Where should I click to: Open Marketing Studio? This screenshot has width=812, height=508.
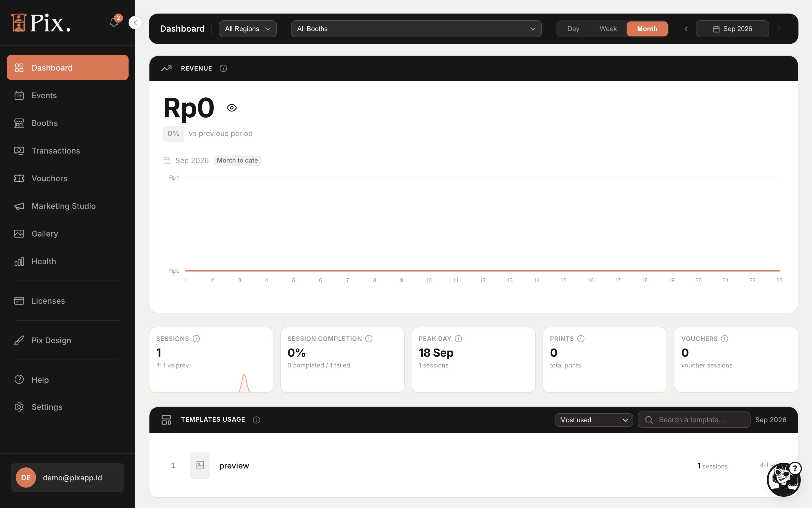pos(67,206)
